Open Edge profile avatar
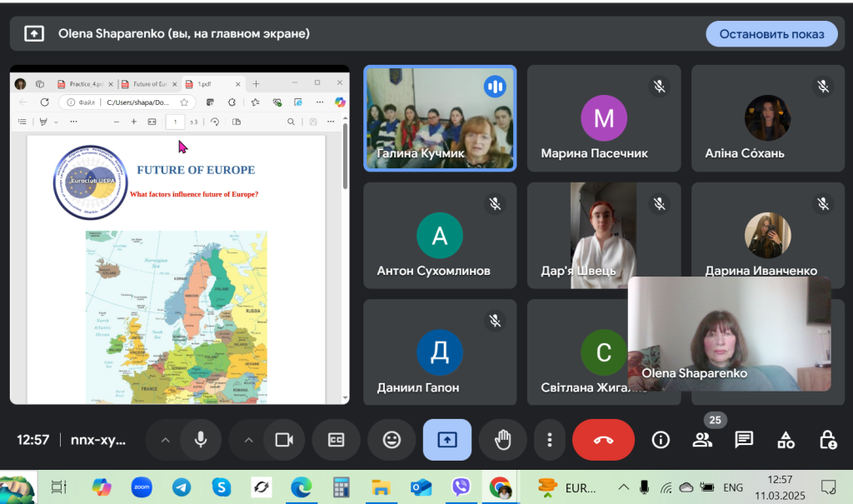The height and width of the screenshot is (504, 853). coord(20,84)
